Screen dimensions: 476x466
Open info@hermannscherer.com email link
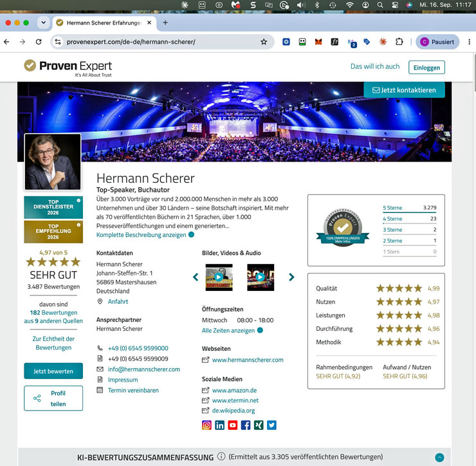144,369
